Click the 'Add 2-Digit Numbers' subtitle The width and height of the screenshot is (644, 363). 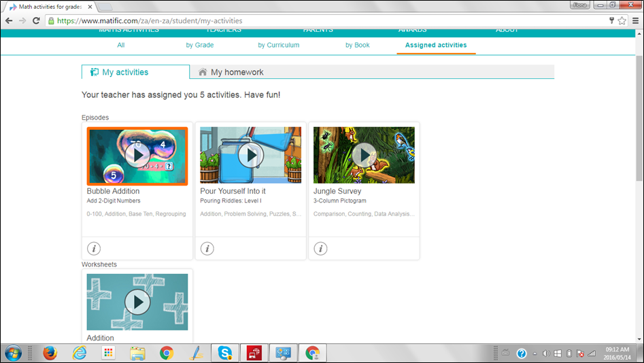click(x=114, y=201)
